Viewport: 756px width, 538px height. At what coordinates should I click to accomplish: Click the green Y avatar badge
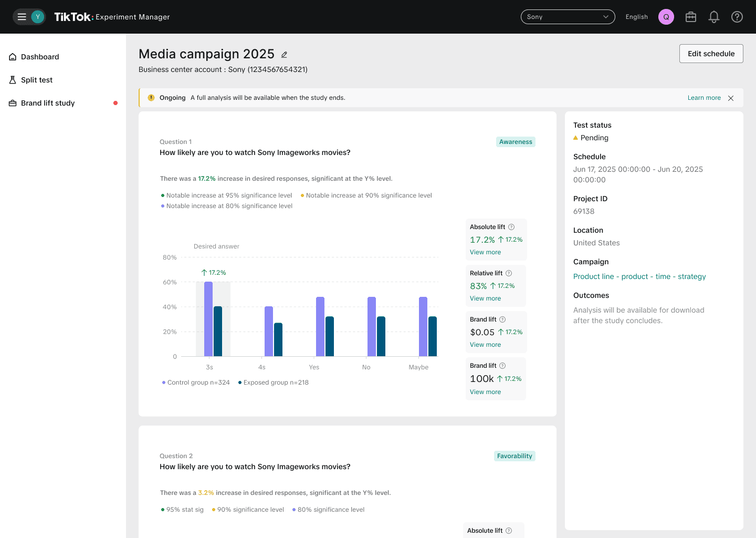click(x=38, y=17)
